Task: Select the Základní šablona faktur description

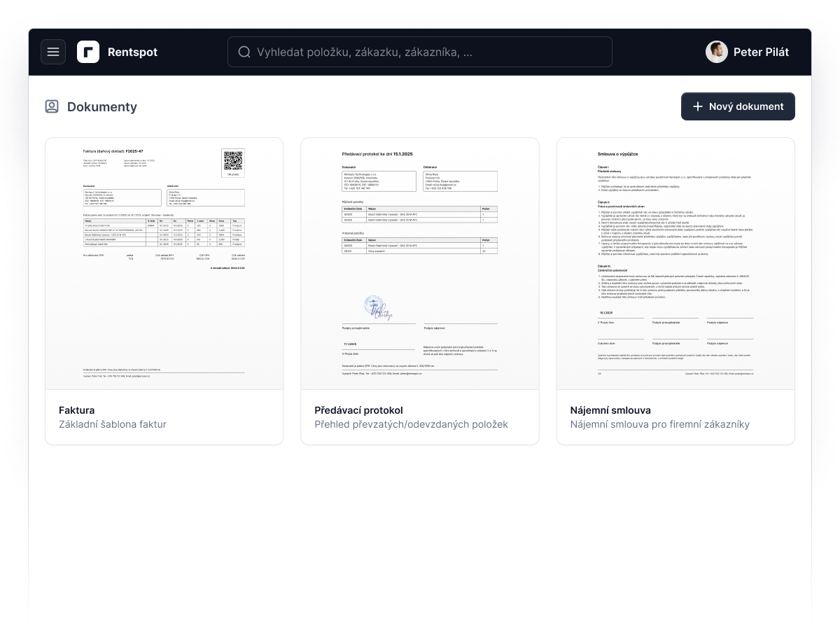Action: (113, 424)
